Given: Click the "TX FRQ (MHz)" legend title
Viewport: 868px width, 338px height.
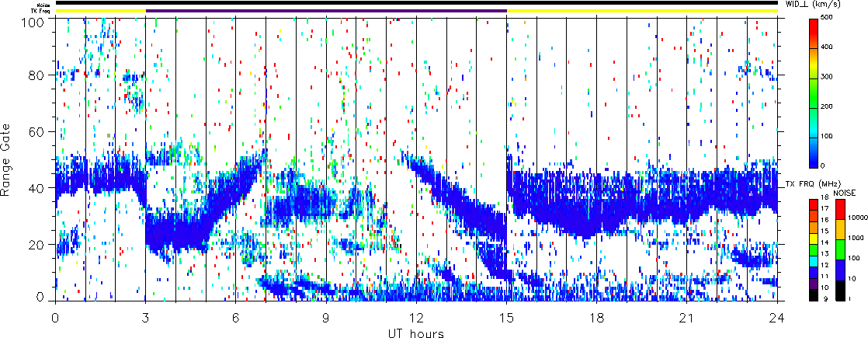Looking at the screenshot, I should point(813,184).
